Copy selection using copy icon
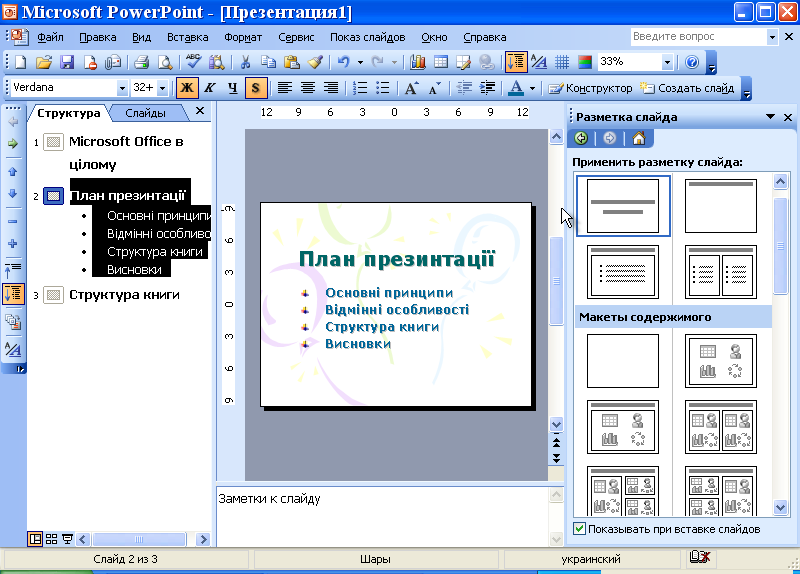 (268, 62)
